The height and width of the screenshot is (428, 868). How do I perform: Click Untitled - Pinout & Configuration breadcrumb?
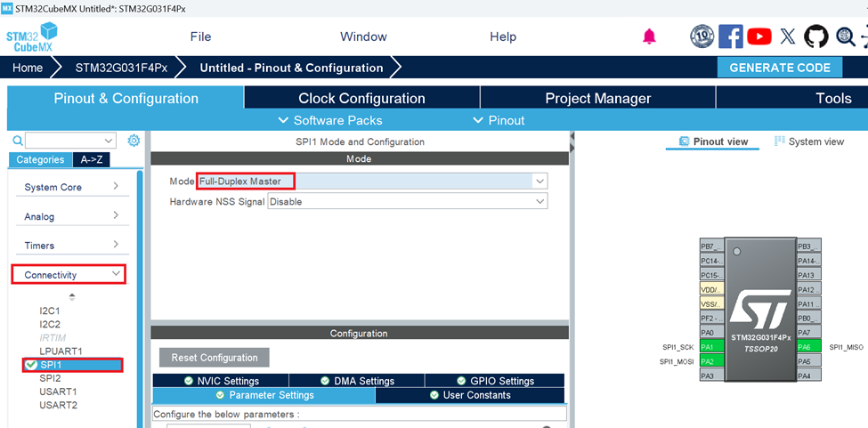click(x=291, y=68)
